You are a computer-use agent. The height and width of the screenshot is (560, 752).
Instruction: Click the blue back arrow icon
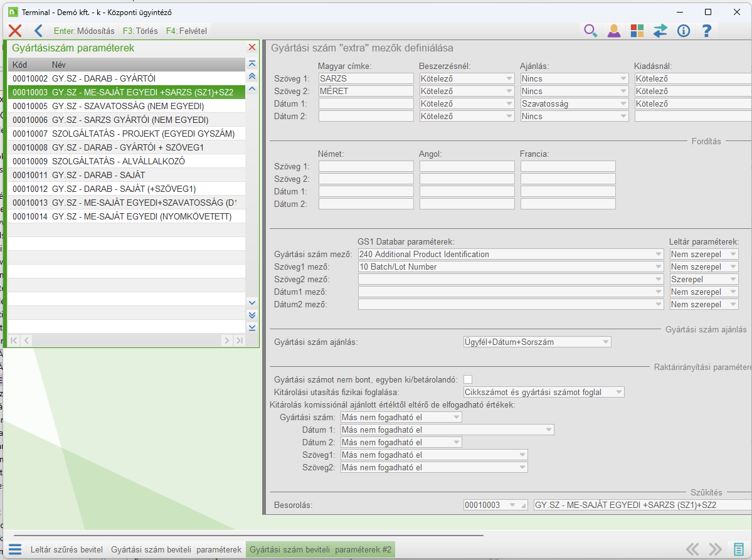38,31
